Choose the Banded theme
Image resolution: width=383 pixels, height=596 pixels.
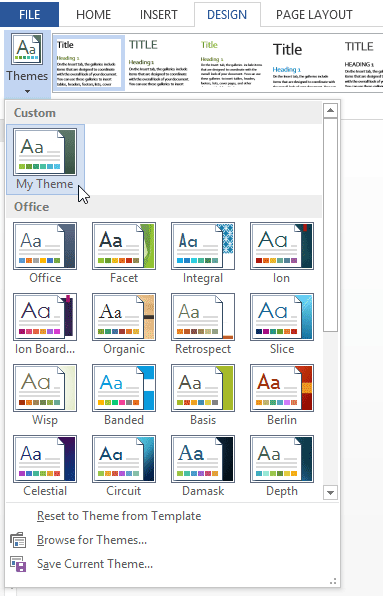point(124,395)
